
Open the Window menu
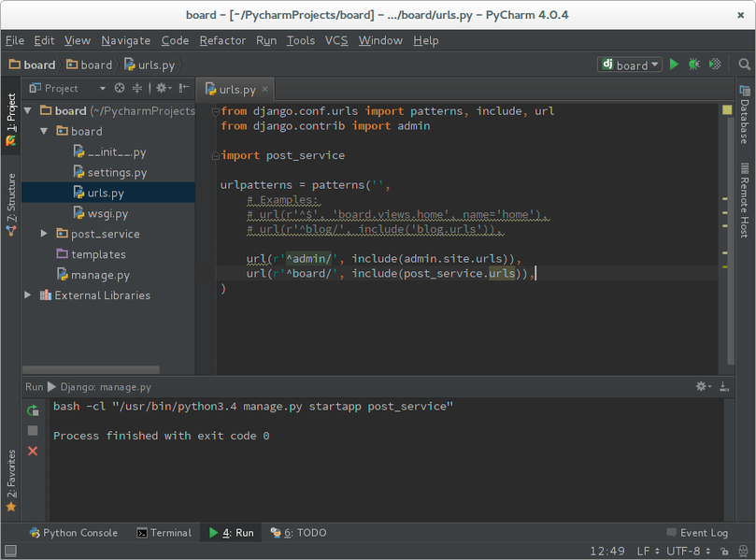(380, 40)
